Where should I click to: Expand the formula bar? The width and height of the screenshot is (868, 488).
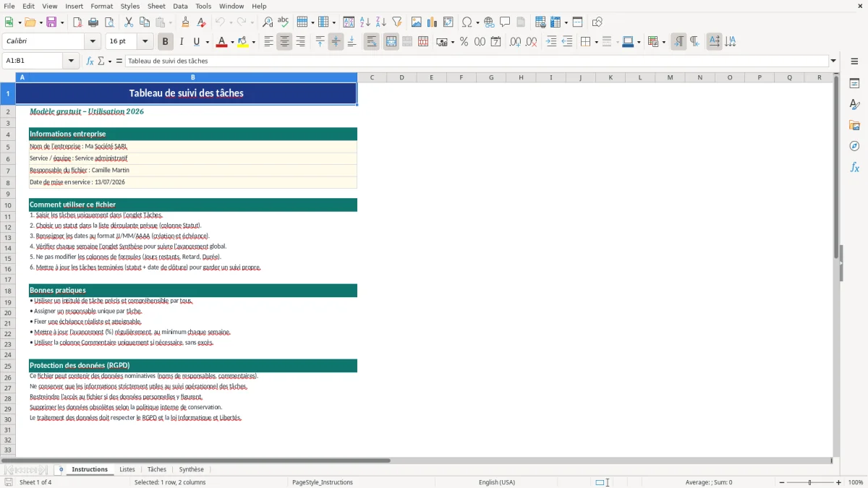(834, 61)
